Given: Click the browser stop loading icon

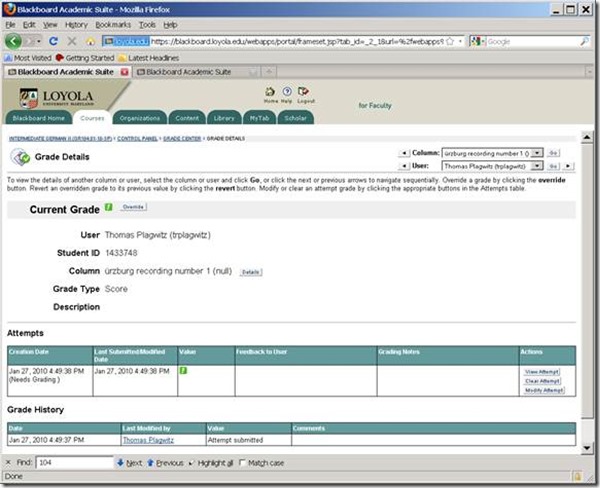Looking at the screenshot, I should [73, 42].
